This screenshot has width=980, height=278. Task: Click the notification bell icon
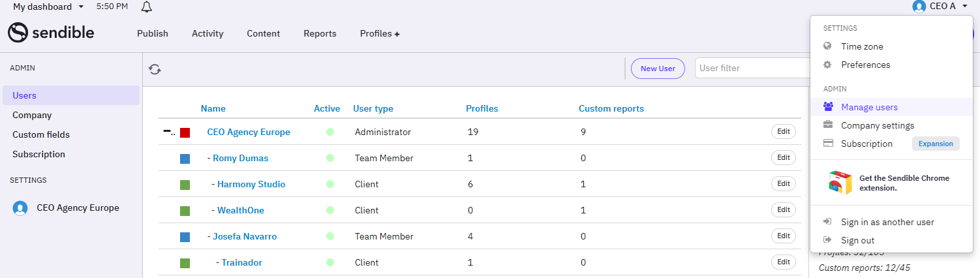click(x=147, y=7)
